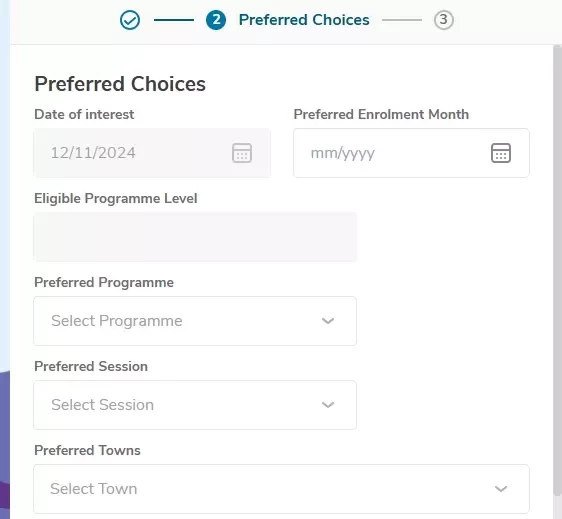Click the Eligible Programme Level field
This screenshot has width=562, height=519.
pyautogui.click(x=195, y=237)
